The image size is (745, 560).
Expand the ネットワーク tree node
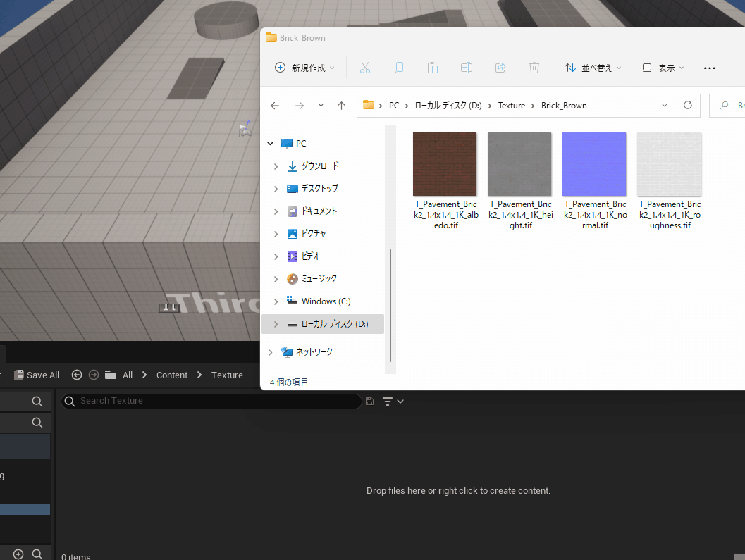tap(271, 352)
